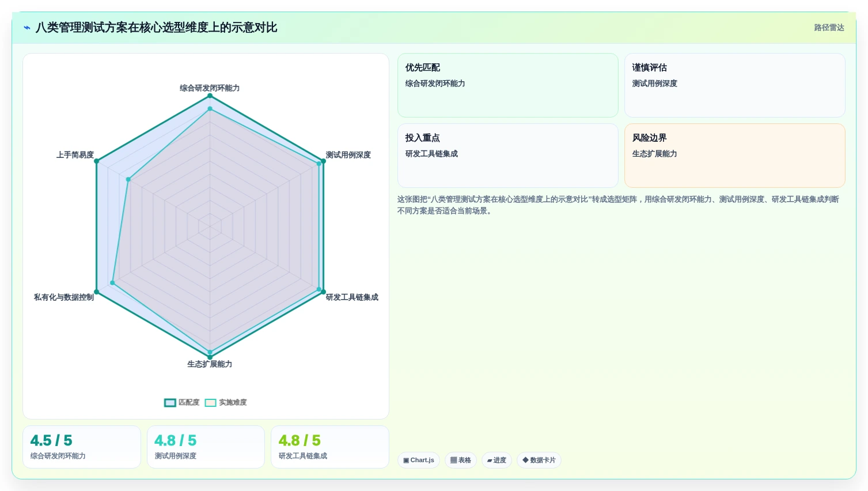Open the 谨慎评估 card
Image resolution: width=868 pixels, height=491 pixels.
click(735, 85)
